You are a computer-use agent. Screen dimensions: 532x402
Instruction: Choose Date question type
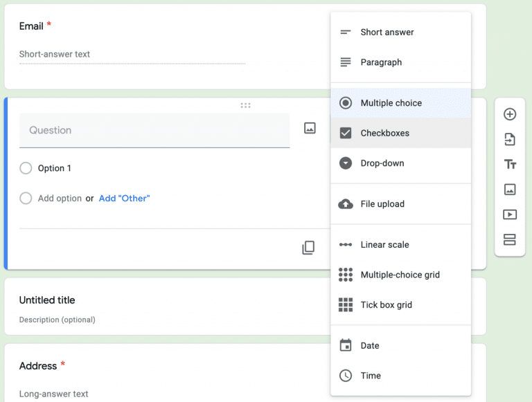[400, 346]
